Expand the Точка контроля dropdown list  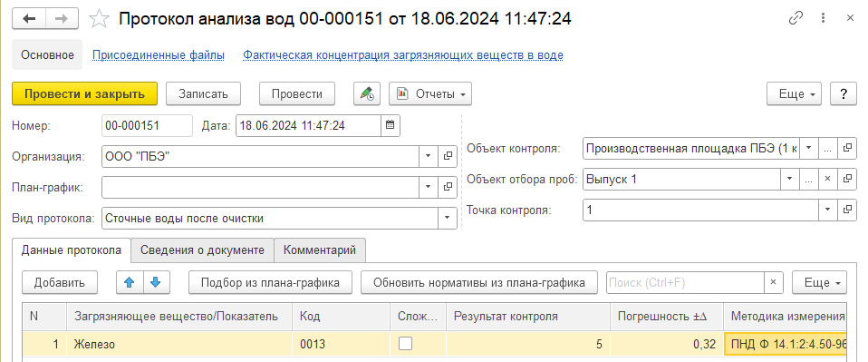tap(827, 210)
